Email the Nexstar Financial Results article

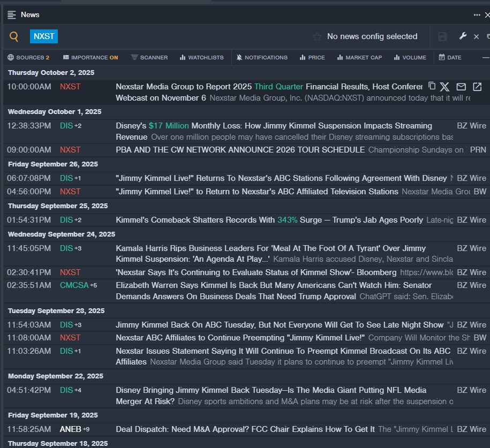point(461,87)
